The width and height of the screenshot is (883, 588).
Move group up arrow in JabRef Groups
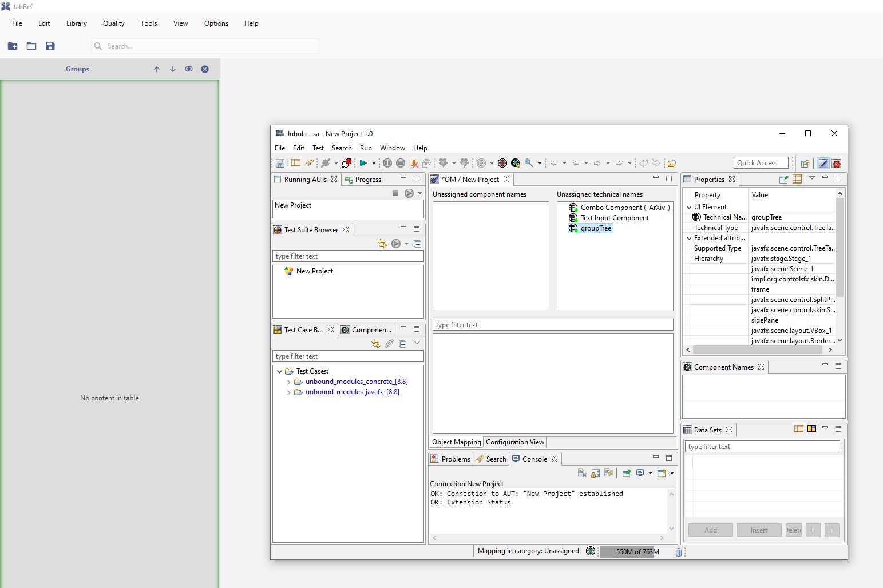(x=157, y=69)
